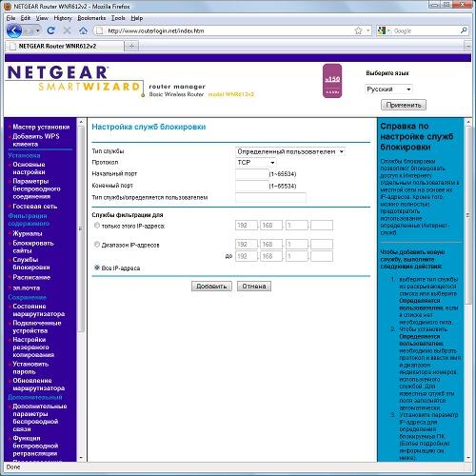
Task: Open Обновление маршрутизатора link
Action: point(39,385)
